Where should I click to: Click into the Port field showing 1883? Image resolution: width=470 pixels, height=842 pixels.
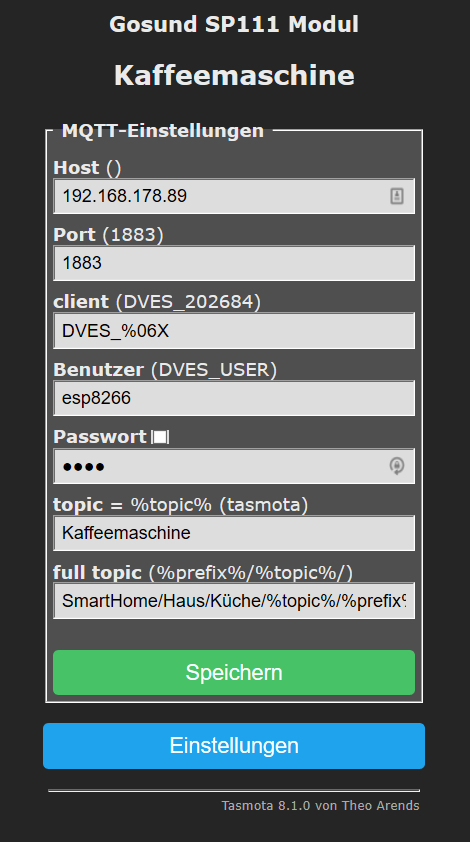[x=234, y=263]
